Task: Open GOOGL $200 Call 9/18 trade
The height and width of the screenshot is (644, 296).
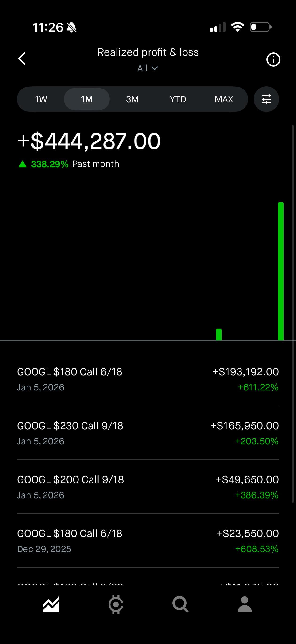Action: (x=148, y=487)
